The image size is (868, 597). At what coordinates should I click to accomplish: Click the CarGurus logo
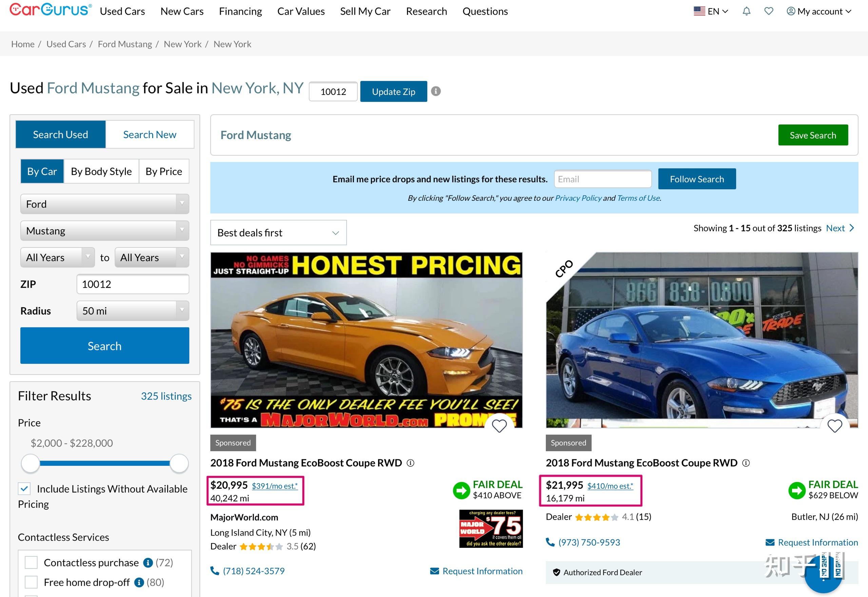click(51, 10)
